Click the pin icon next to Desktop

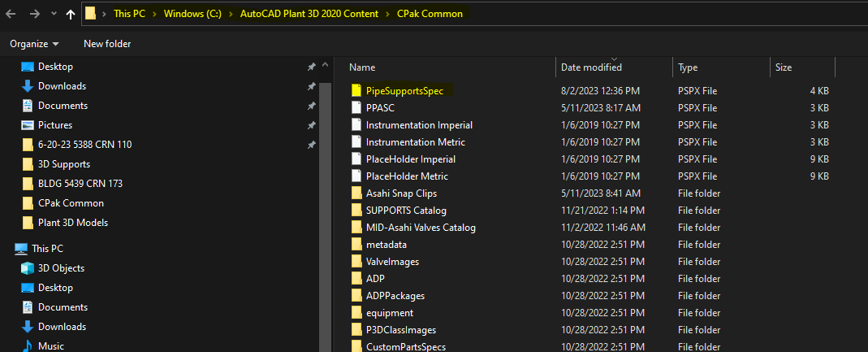[312, 67]
